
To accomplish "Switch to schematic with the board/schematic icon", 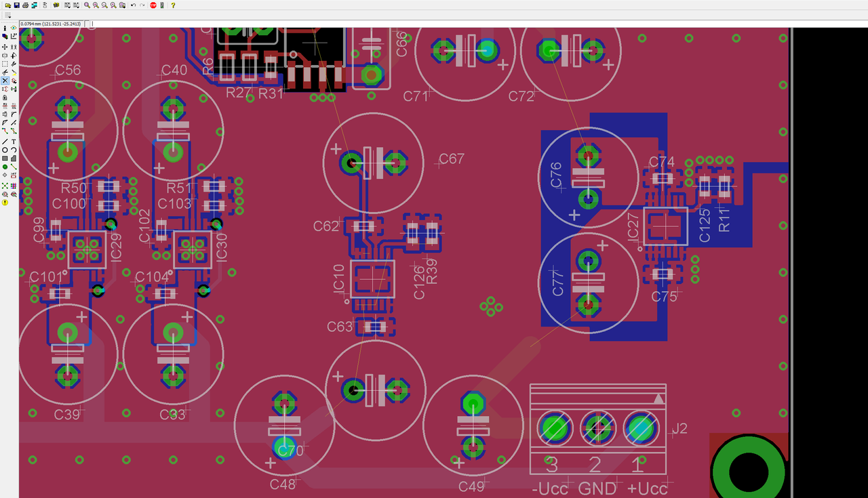I will [45, 5].
